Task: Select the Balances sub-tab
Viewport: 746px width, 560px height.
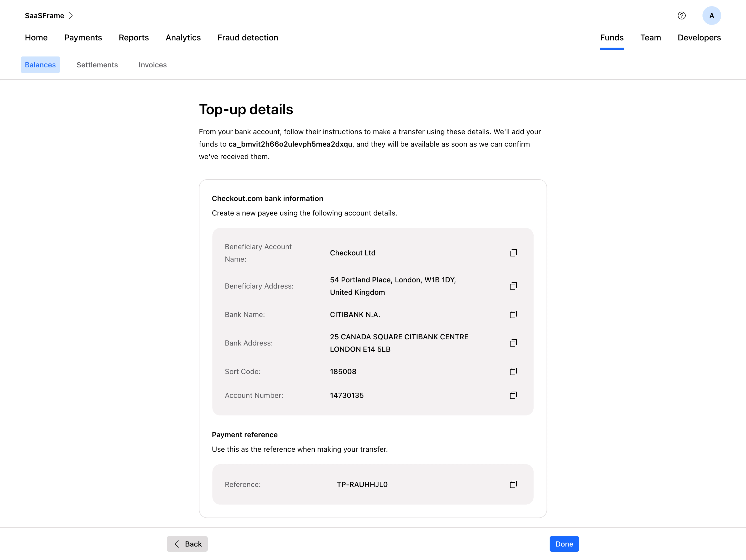Action: click(x=40, y=65)
